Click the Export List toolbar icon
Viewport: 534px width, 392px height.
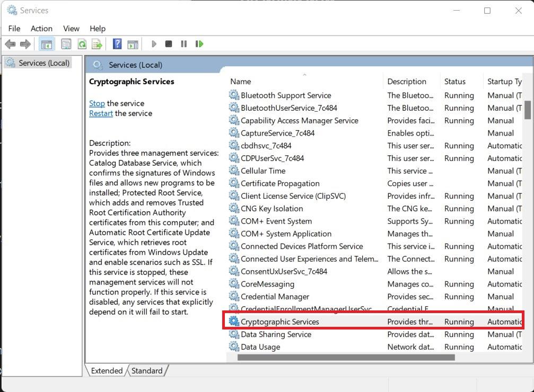pos(97,44)
